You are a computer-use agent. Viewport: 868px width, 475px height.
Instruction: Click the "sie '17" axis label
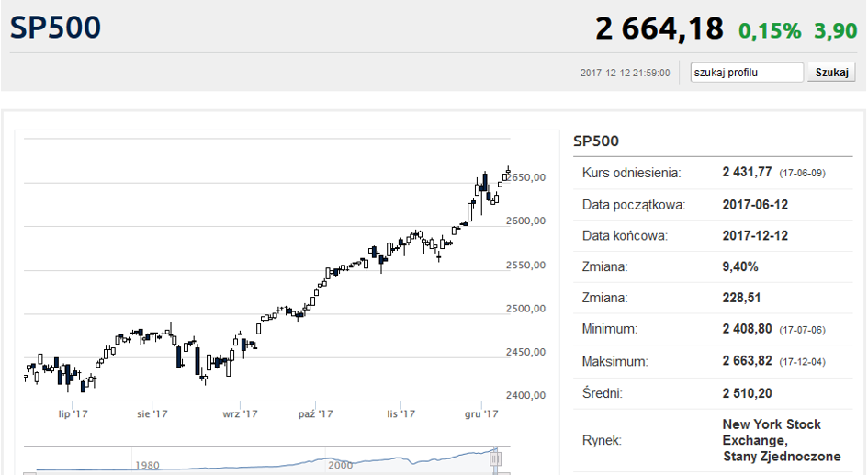pyautogui.click(x=152, y=414)
